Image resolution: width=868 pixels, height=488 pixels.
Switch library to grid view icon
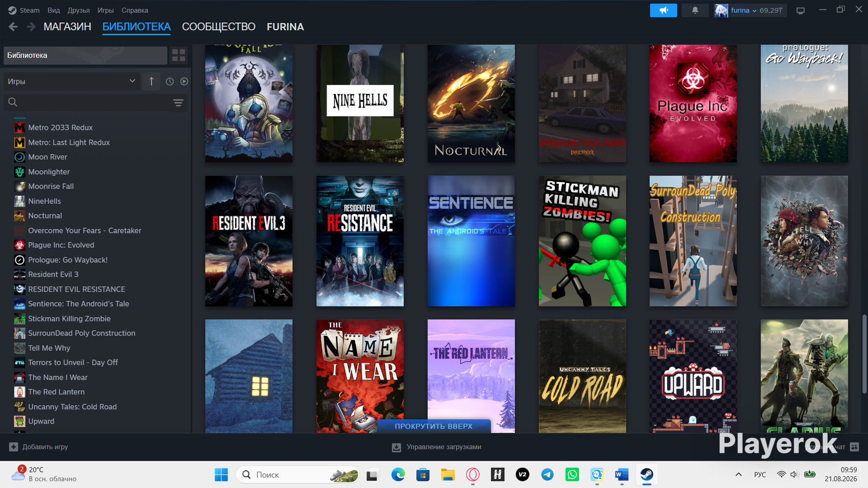179,55
